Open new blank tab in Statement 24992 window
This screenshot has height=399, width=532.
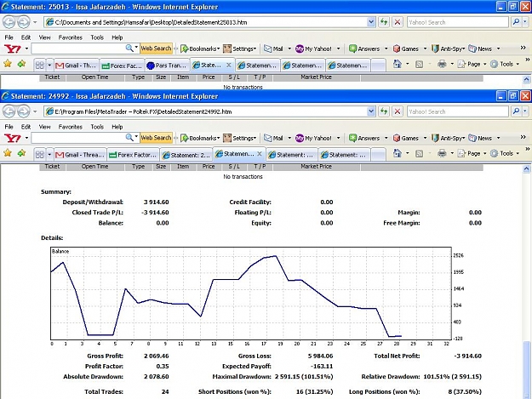pos(378,155)
